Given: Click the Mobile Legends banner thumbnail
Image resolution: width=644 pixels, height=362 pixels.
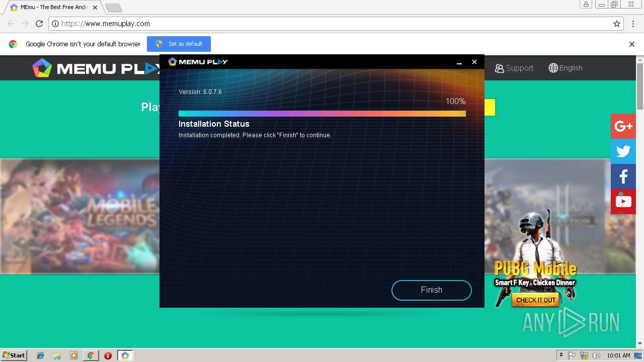Looking at the screenshot, I should click(80, 216).
